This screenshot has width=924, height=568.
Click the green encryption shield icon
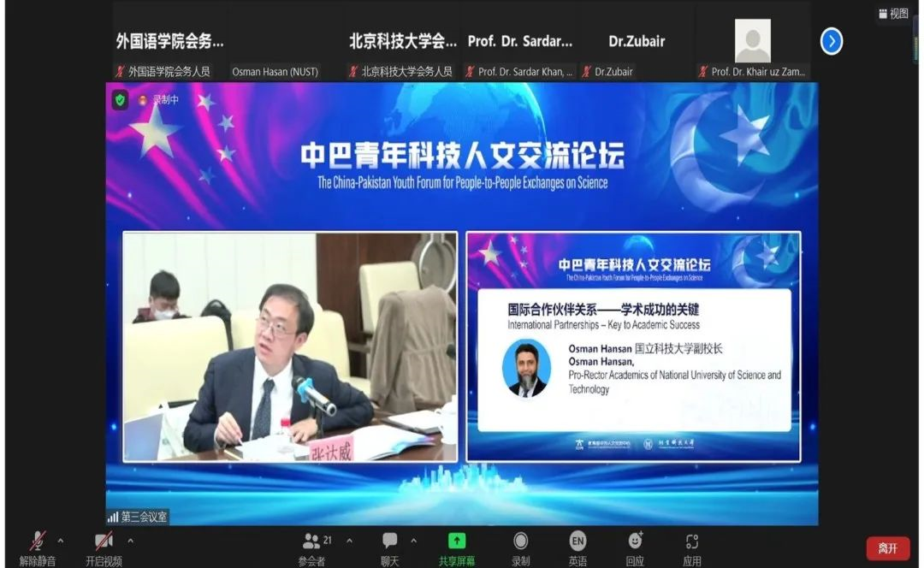[120, 100]
